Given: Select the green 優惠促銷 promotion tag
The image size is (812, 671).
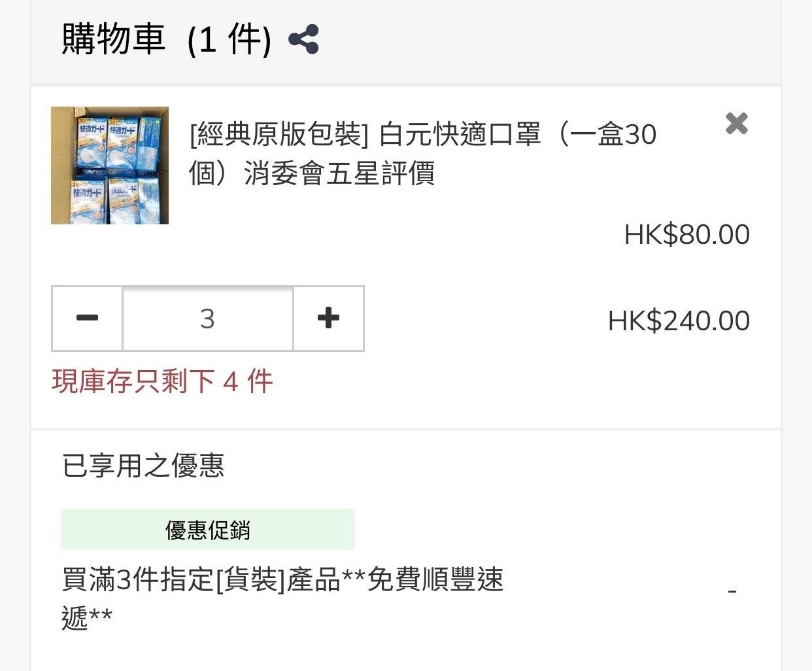Looking at the screenshot, I should [208, 530].
